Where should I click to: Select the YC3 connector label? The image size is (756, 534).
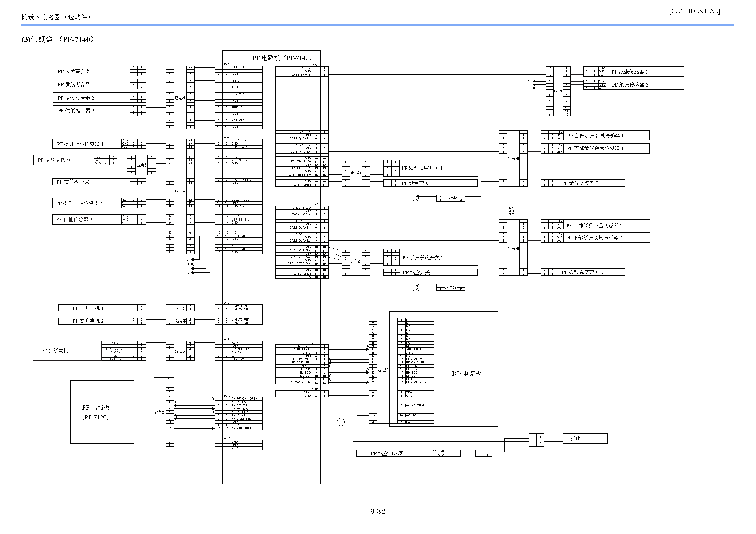click(x=316, y=65)
